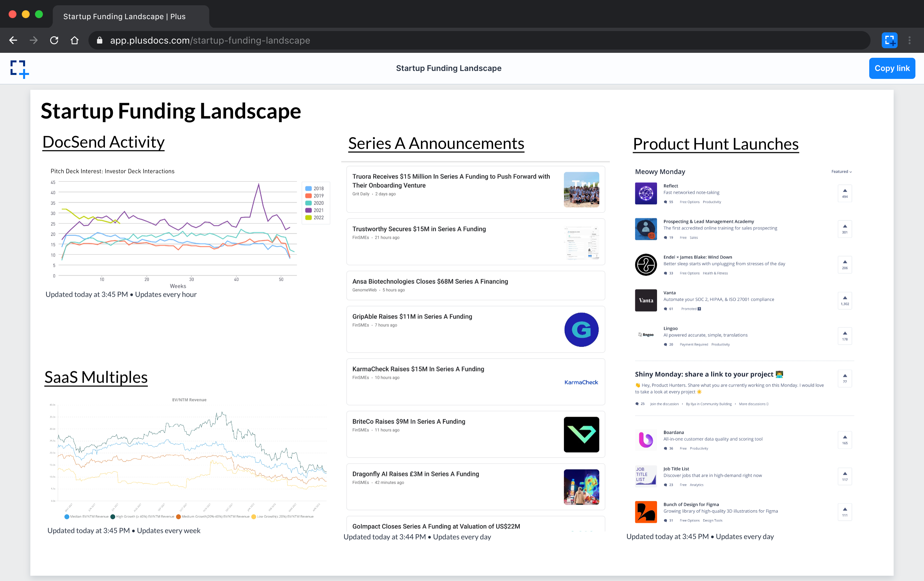Open Join the discussion link

(x=664, y=404)
